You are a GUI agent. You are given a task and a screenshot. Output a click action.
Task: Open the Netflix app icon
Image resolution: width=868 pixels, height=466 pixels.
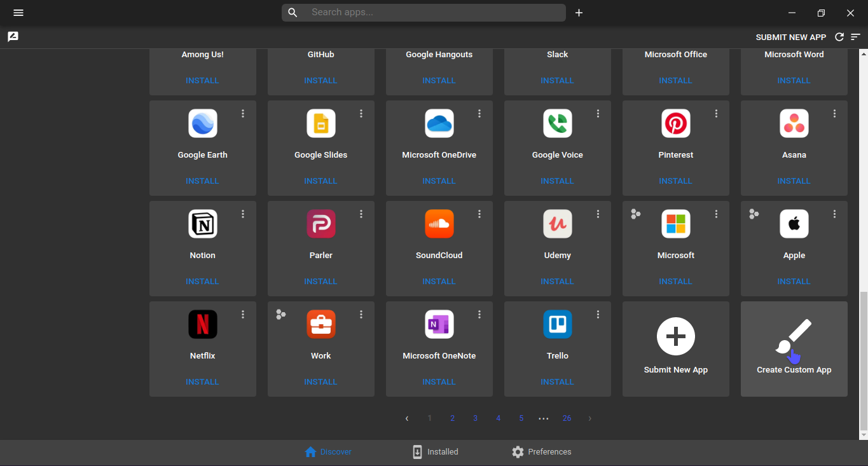(x=203, y=324)
